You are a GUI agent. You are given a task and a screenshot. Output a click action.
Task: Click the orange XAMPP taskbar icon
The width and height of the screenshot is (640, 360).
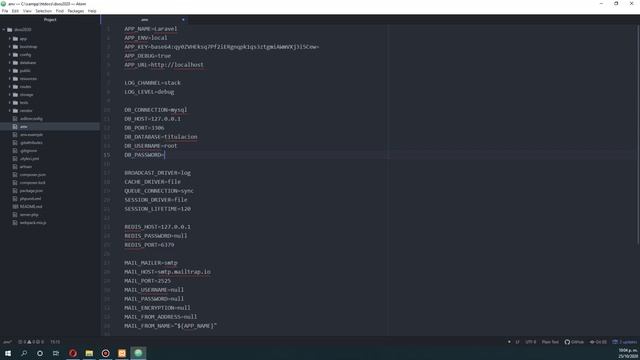pyautogui.click(x=122, y=353)
